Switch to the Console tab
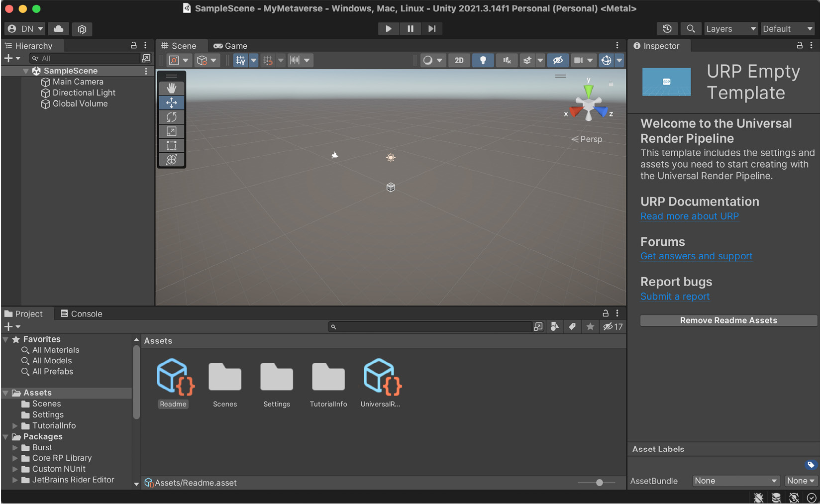Image resolution: width=821 pixels, height=504 pixels. point(81,313)
